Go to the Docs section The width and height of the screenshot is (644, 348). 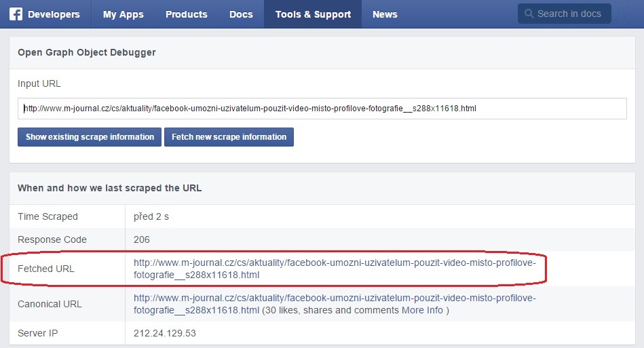[x=241, y=14]
